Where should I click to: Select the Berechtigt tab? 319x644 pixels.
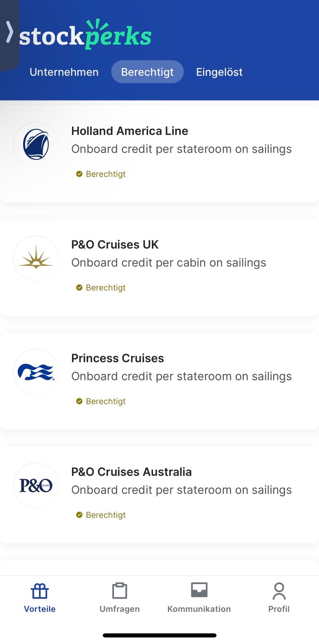(x=147, y=72)
